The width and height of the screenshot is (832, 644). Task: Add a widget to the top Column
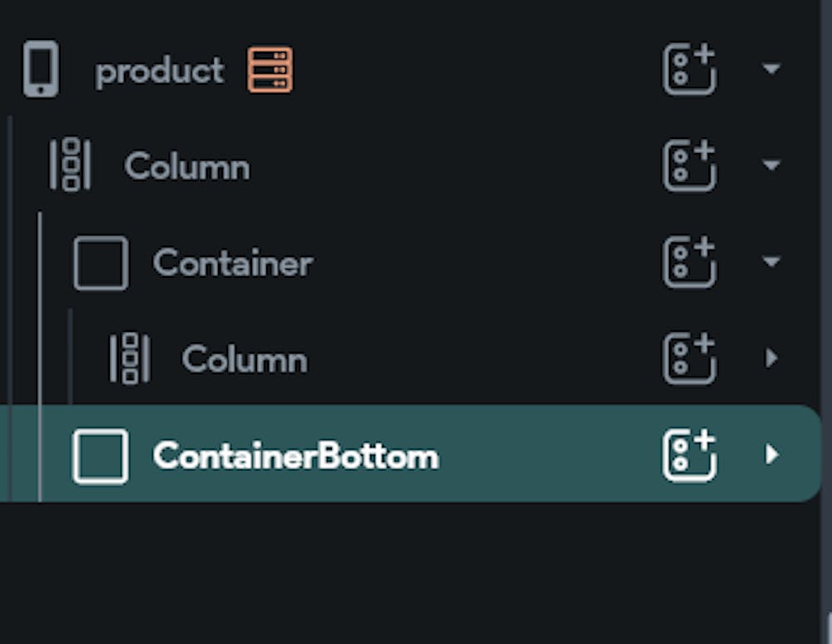pyautogui.click(x=689, y=166)
